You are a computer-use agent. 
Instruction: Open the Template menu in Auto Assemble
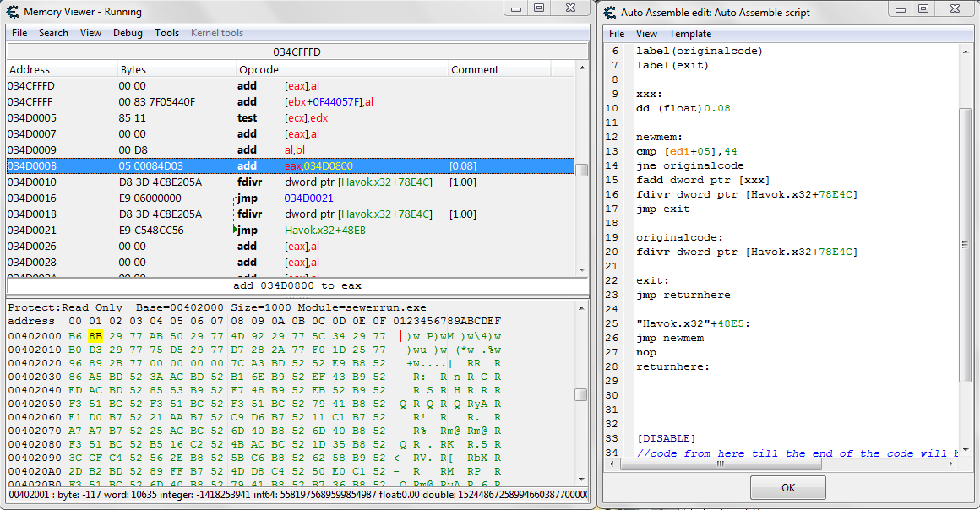point(690,34)
